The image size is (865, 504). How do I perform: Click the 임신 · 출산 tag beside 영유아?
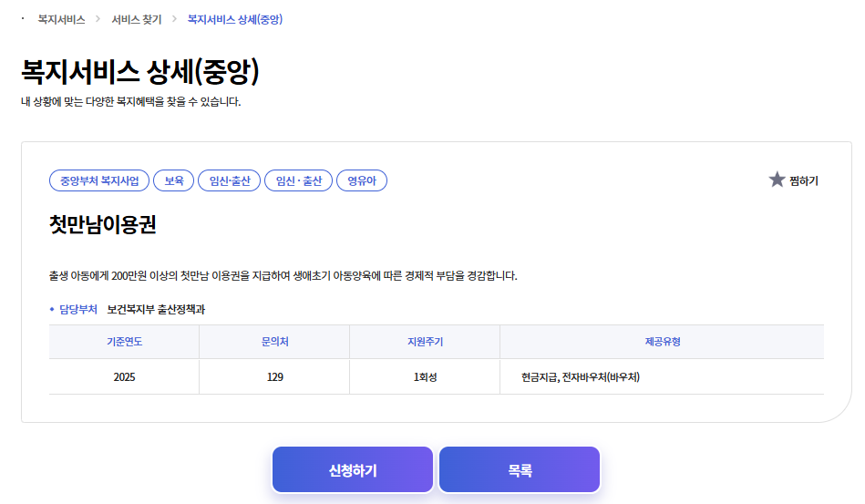[299, 180]
